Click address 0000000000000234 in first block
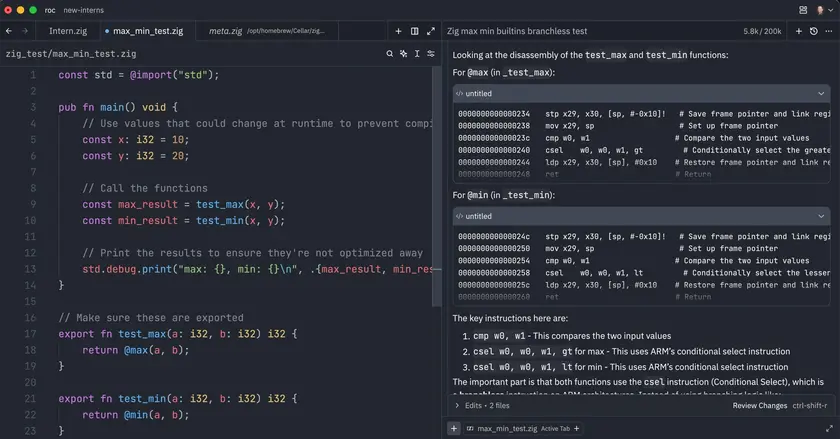Image resolution: width=840 pixels, height=439 pixels. point(494,114)
